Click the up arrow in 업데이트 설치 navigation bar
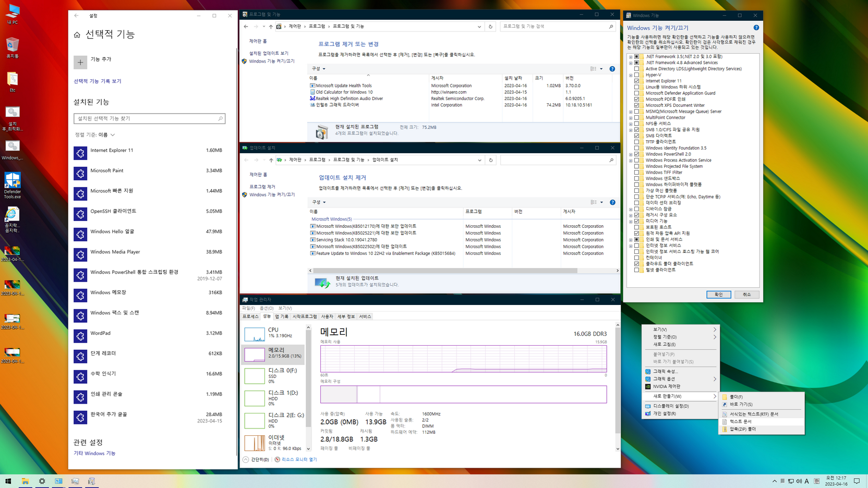Screen dimensions: 868x488 coord(271,160)
